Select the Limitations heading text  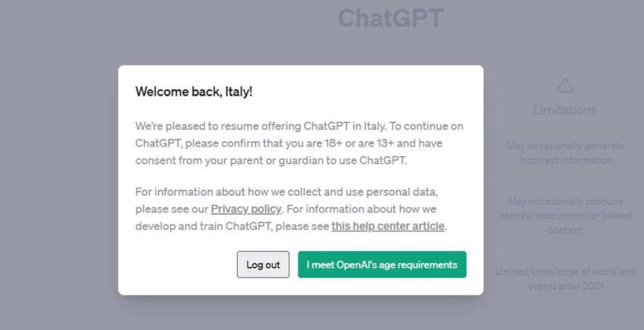[565, 110]
